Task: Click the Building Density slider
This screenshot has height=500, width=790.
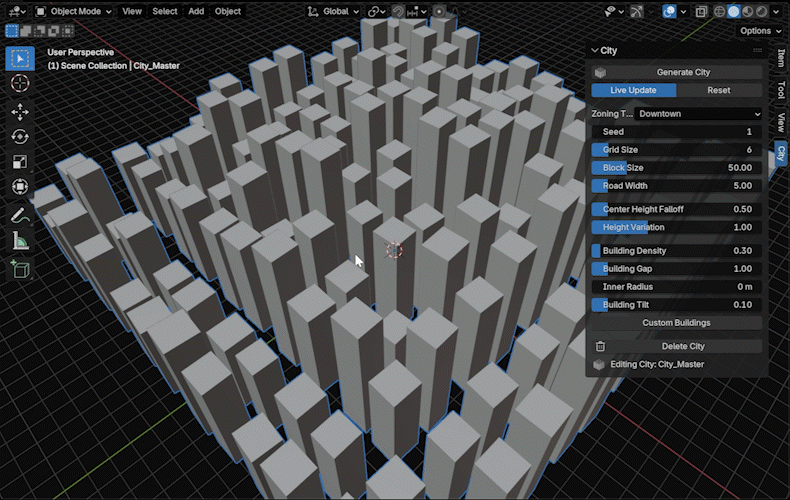Action: click(x=677, y=251)
